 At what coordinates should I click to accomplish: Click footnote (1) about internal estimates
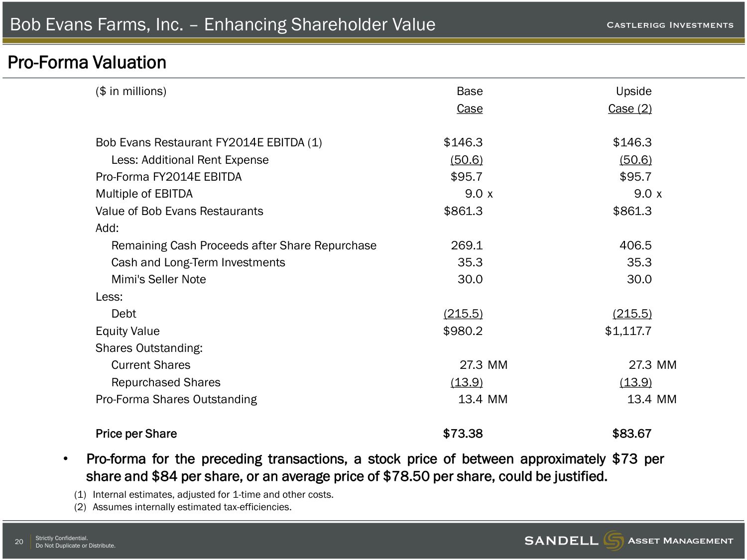[x=204, y=494]
